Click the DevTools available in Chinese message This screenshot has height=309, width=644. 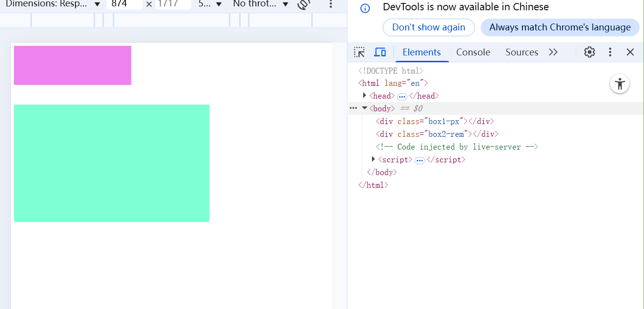466,7
